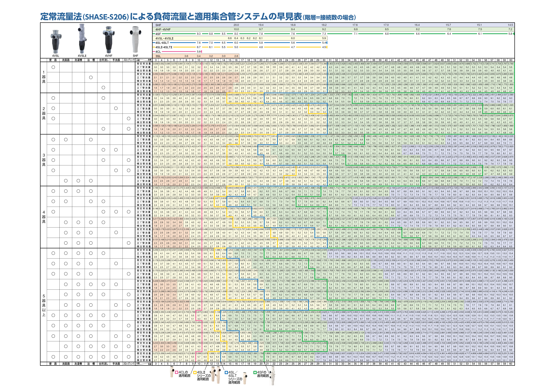This screenshot has width=555, height=392.
Task: Click the 4SFの適用範囲 legend text
Action: click(x=263, y=374)
